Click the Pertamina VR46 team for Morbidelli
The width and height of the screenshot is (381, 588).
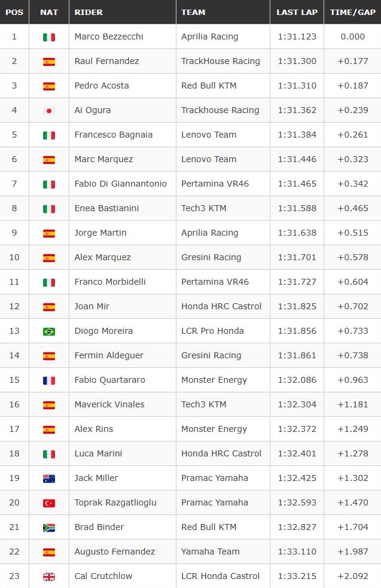click(x=215, y=282)
